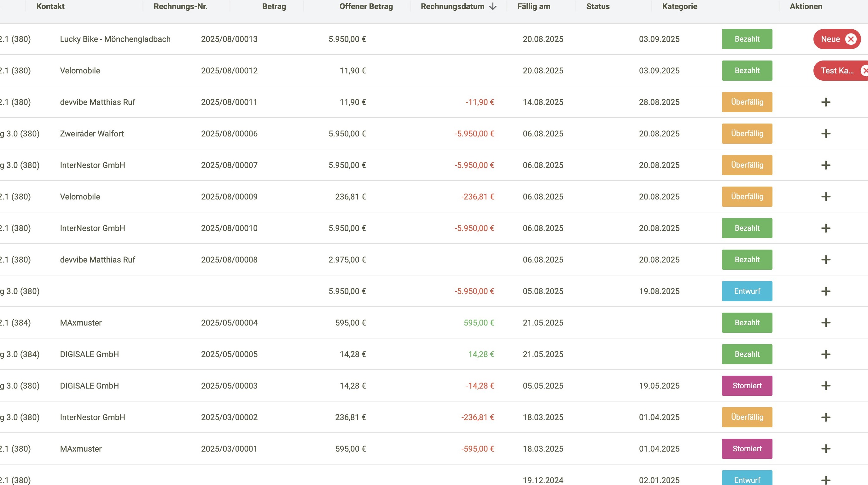Click plus icon for invoice 2025/08/00009
Image resolution: width=868 pixels, height=485 pixels.
[825, 197]
